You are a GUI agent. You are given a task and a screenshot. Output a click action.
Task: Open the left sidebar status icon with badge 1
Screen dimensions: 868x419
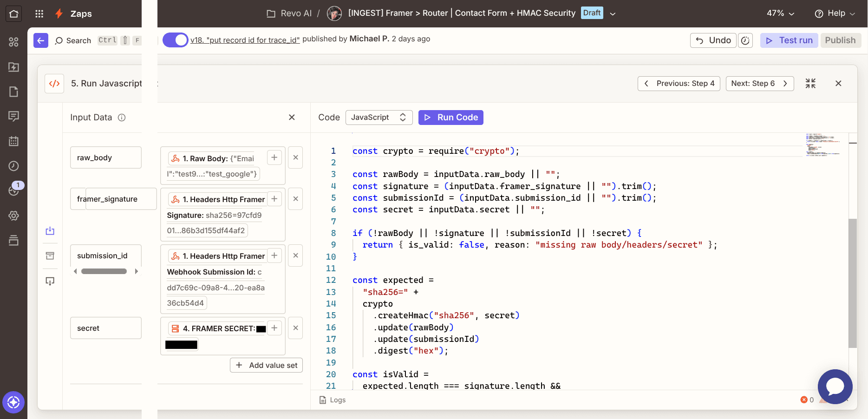(x=13, y=190)
